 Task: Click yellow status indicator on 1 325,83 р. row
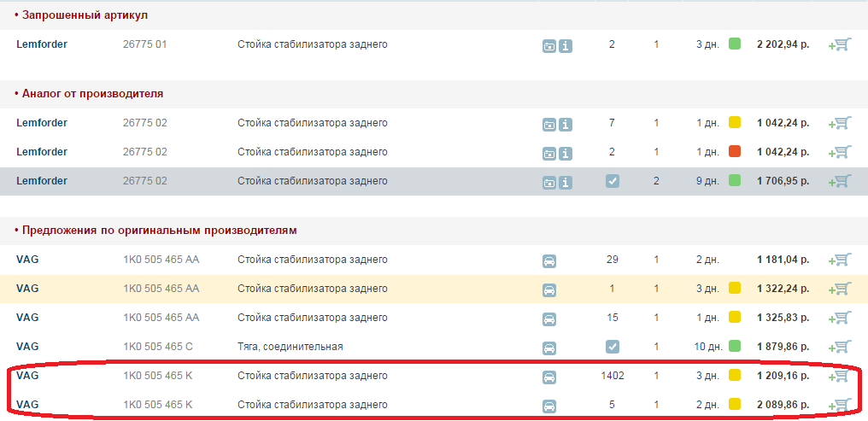pyautogui.click(x=735, y=317)
